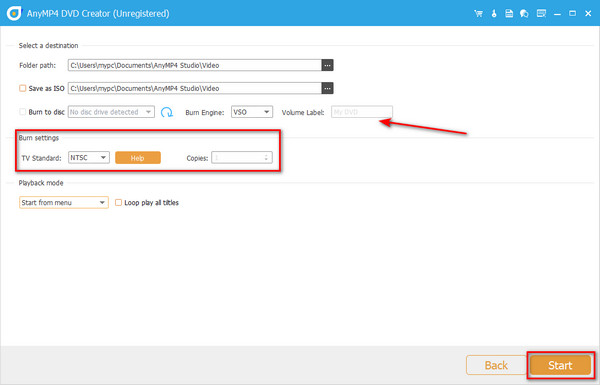Tick the Burn to disc checkbox
Image resolution: width=600 pixels, height=385 pixels.
click(23, 112)
